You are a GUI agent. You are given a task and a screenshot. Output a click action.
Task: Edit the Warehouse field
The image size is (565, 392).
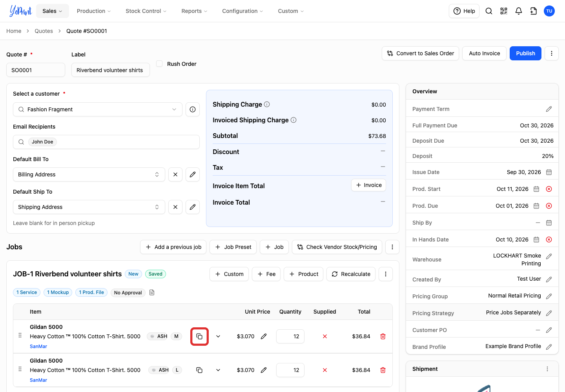click(x=549, y=256)
